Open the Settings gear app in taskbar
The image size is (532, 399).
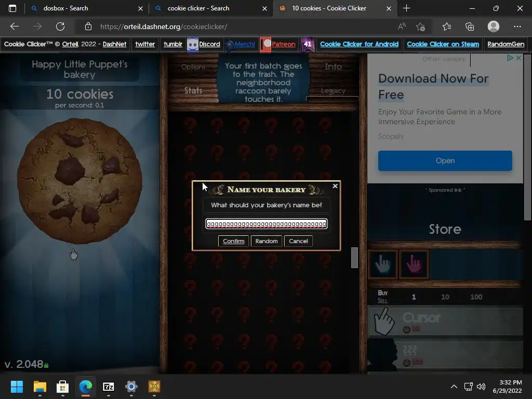coord(131,387)
